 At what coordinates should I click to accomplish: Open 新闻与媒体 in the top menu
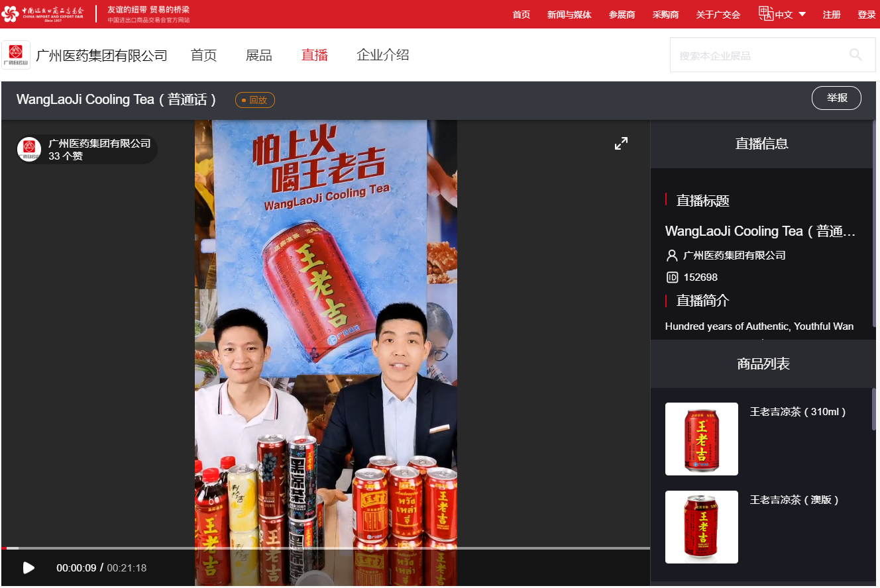click(x=569, y=15)
